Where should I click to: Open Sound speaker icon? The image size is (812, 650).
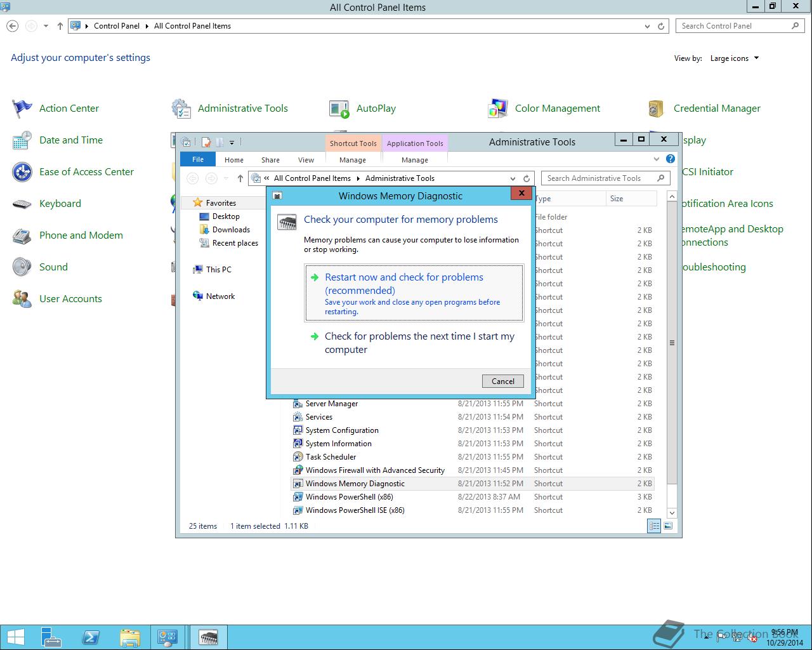point(22,267)
